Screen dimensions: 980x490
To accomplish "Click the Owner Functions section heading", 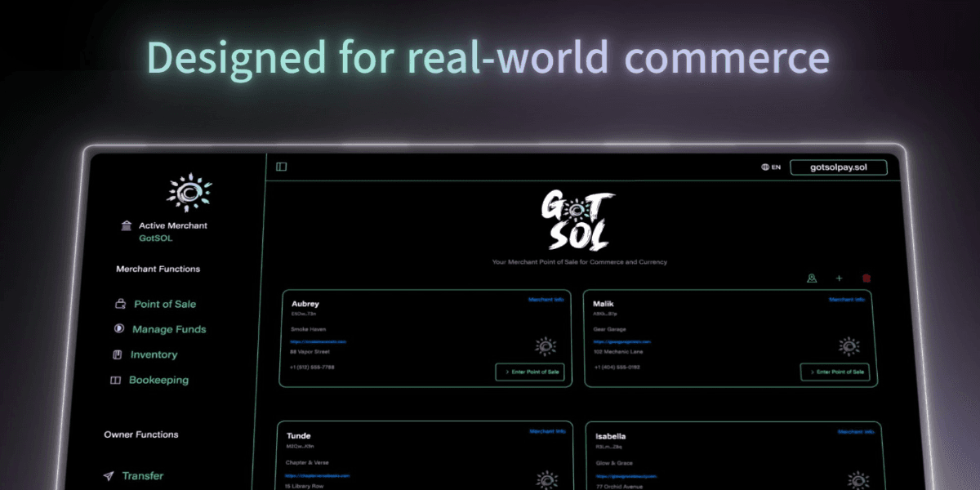I will tap(141, 434).
